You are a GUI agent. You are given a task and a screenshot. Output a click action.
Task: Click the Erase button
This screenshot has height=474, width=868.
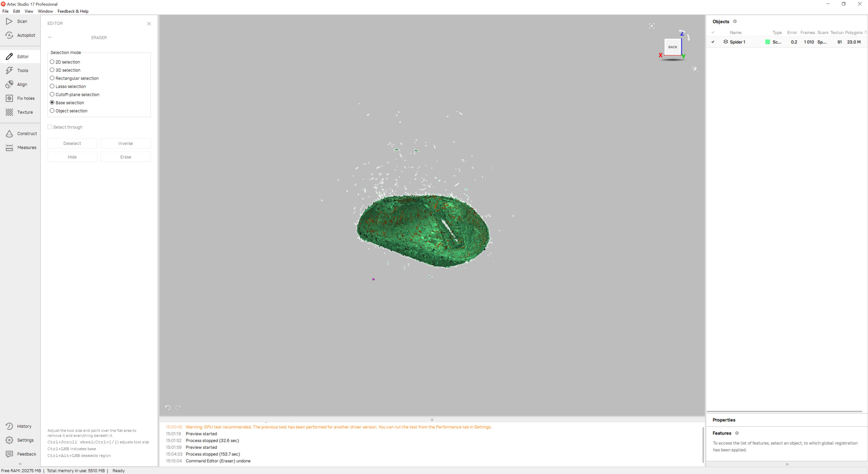[x=125, y=157]
